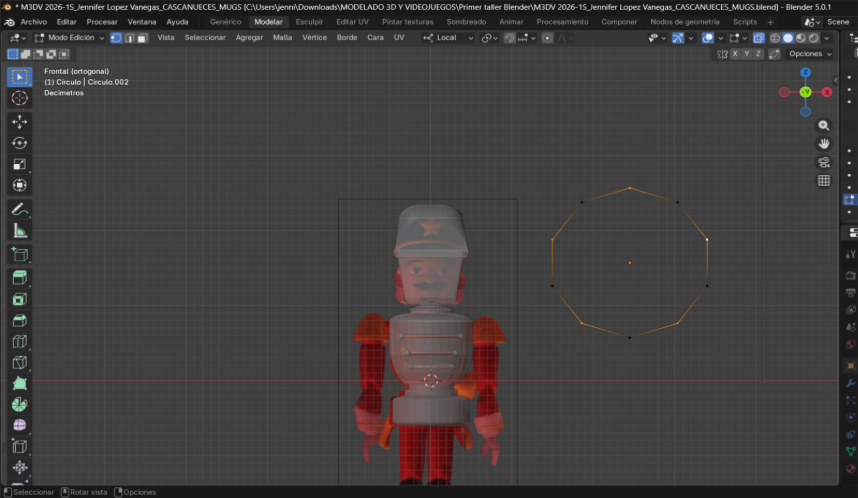Screen dimensions: 858x498
Task: Toggle camera view icon
Action: click(824, 162)
